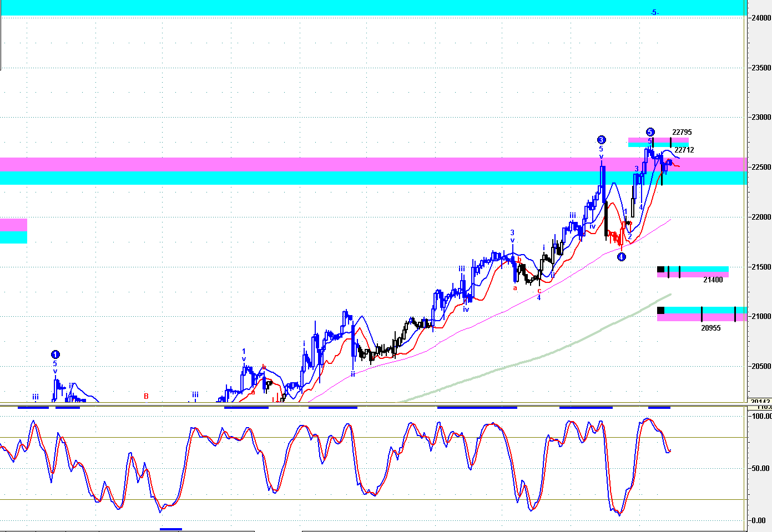This screenshot has width=772, height=532.
Task: Click the small pink-cyan zone beside 22795 label
Action: [x=658, y=143]
